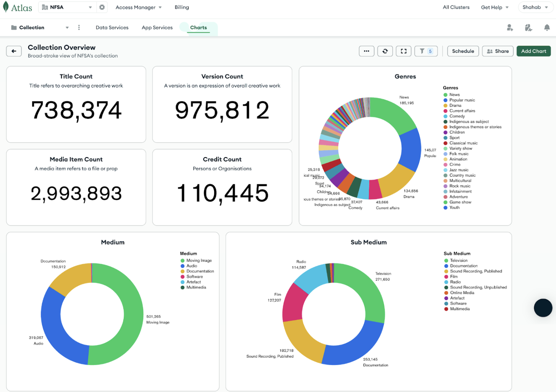Enter fullscreen dashboard view
The height and width of the screenshot is (392, 556).
(x=404, y=51)
